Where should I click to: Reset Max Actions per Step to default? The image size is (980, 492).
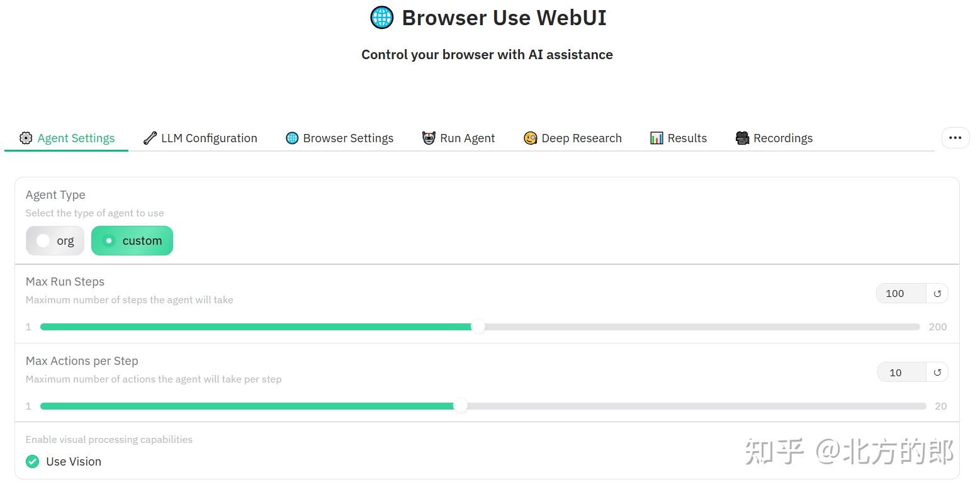[x=937, y=372]
